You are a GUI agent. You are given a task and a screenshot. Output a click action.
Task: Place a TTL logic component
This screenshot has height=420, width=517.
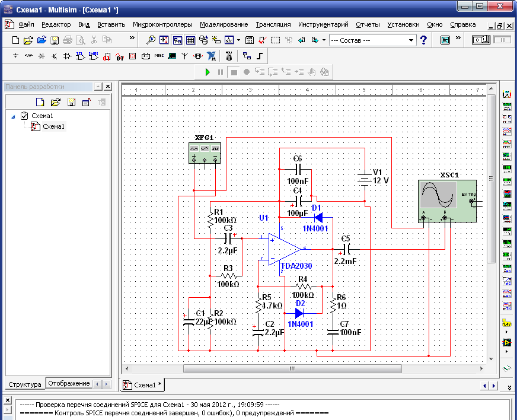80,56
